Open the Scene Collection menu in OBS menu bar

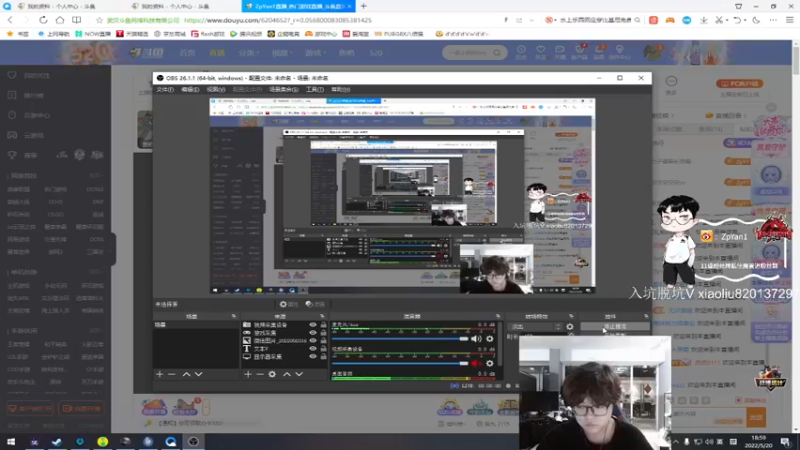pyautogui.click(x=284, y=89)
